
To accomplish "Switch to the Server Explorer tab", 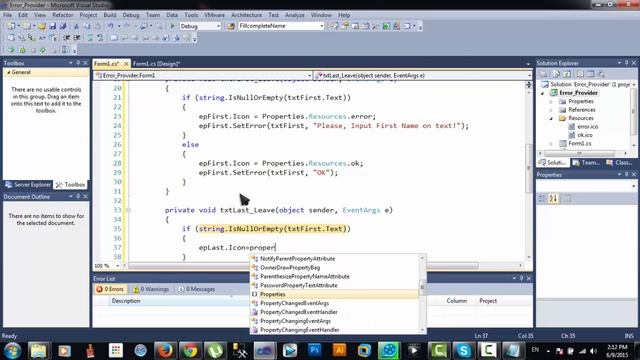I will click(28, 184).
